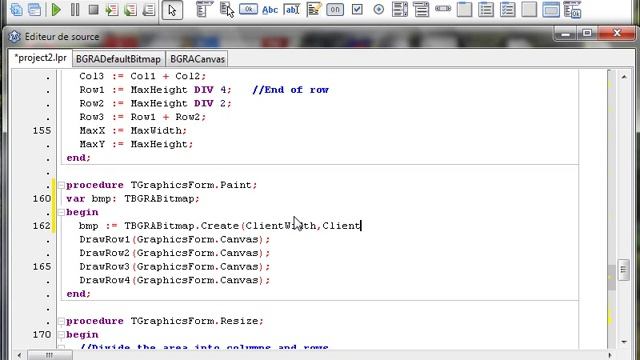Click the "Row2 := MaxHeight DIV 2;" line

tap(156, 104)
